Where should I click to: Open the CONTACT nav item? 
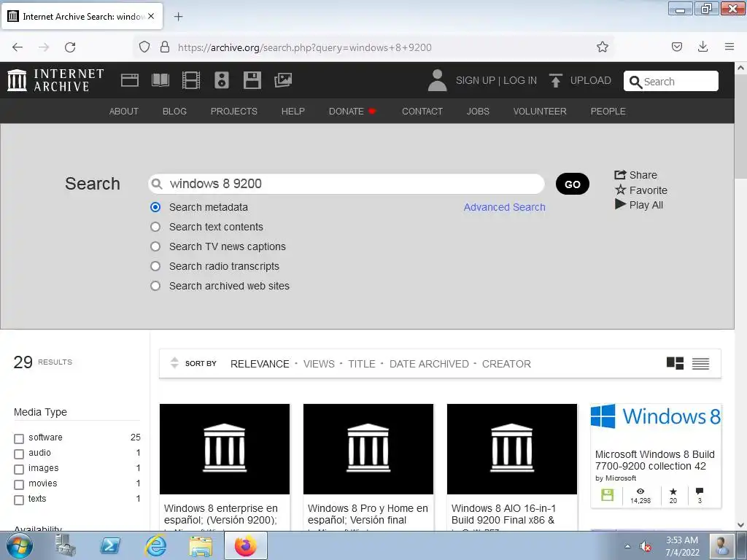422,112
